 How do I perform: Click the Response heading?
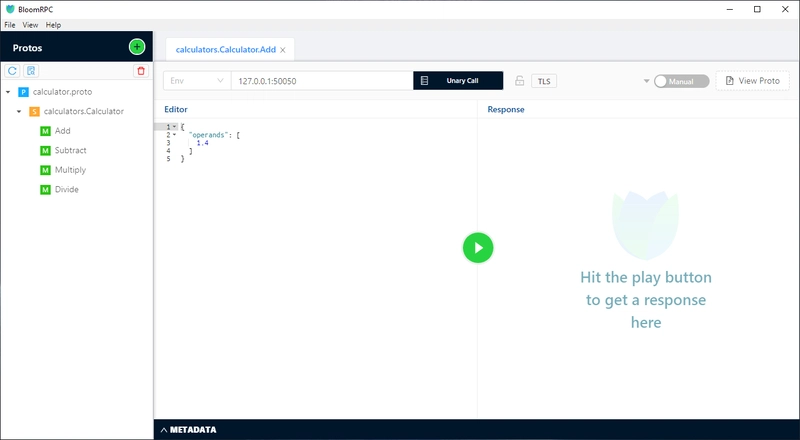click(x=506, y=109)
